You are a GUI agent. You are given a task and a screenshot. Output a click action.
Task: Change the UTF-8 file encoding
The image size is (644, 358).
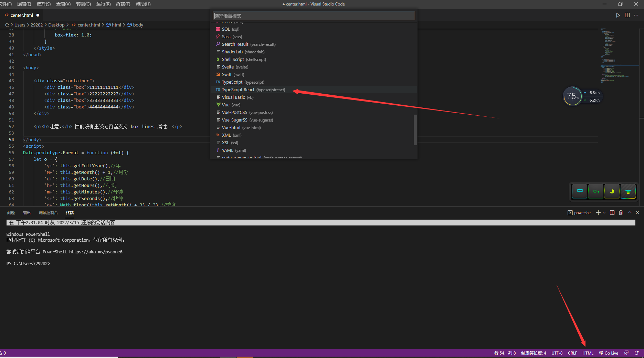point(557,353)
